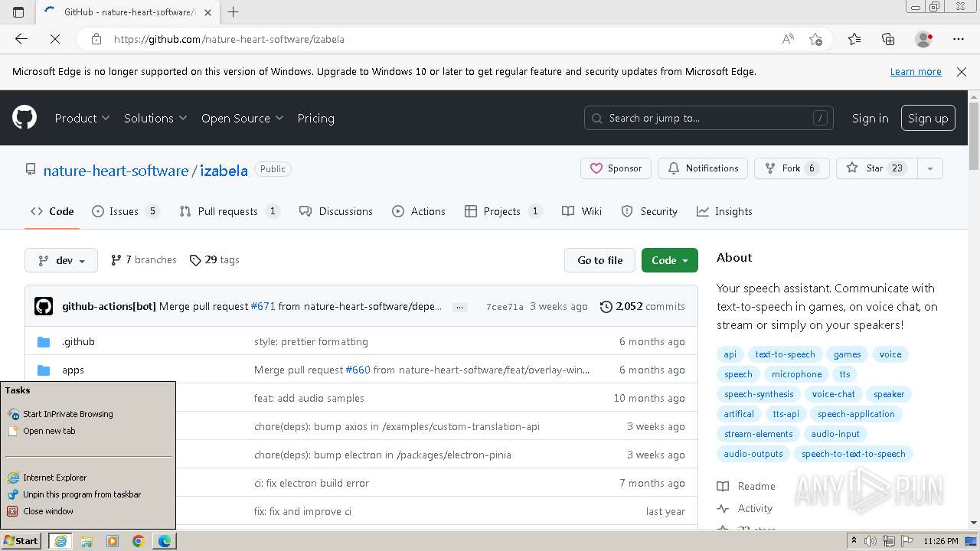Open the Learn more link

click(916, 71)
